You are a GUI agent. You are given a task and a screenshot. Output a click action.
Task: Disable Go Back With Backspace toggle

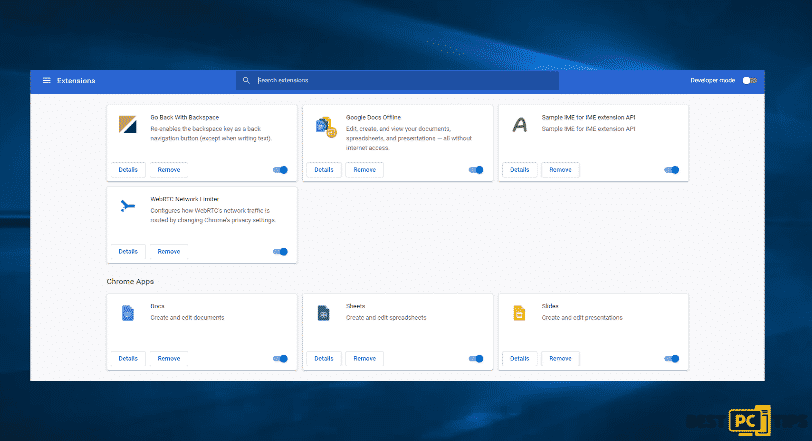[x=280, y=170]
